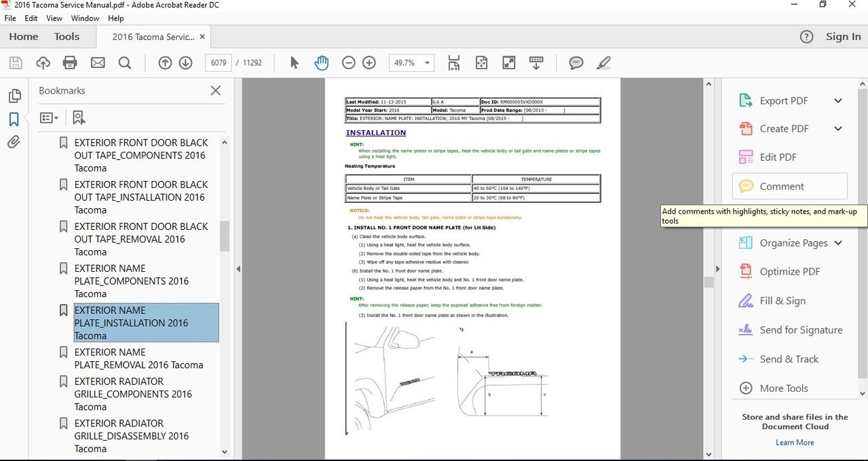Click the Learn More link
The width and height of the screenshot is (868, 461).
pyautogui.click(x=795, y=443)
